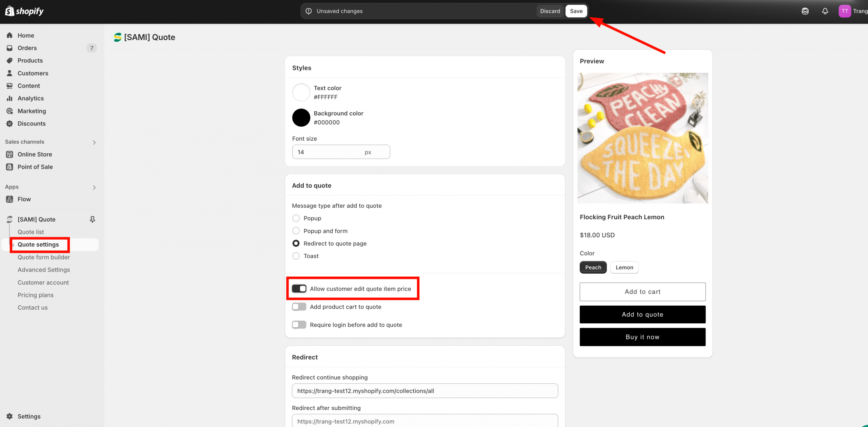Screen dimensions: 868x427
Task: Click the Flocking Fruit Peach Lemon title
Action: click(x=622, y=217)
